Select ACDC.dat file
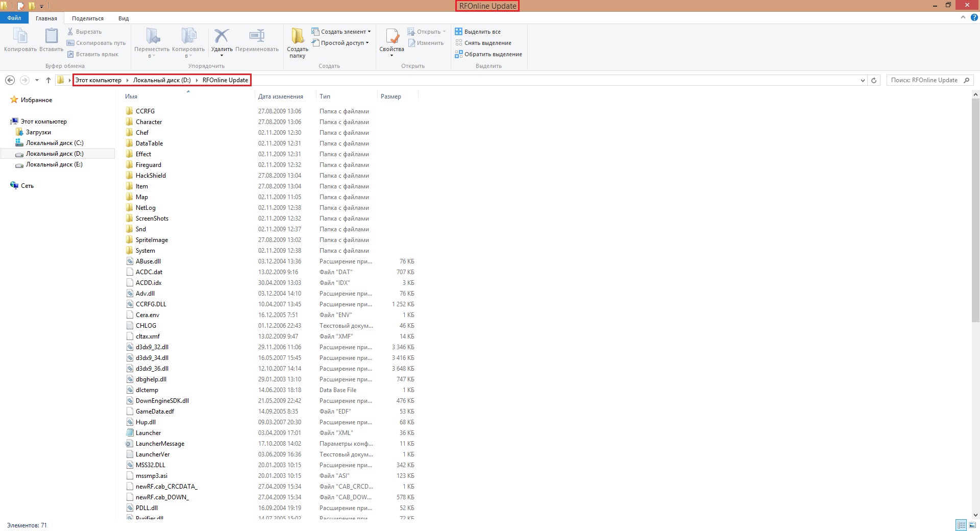980x531 pixels. pyautogui.click(x=149, y=272)
